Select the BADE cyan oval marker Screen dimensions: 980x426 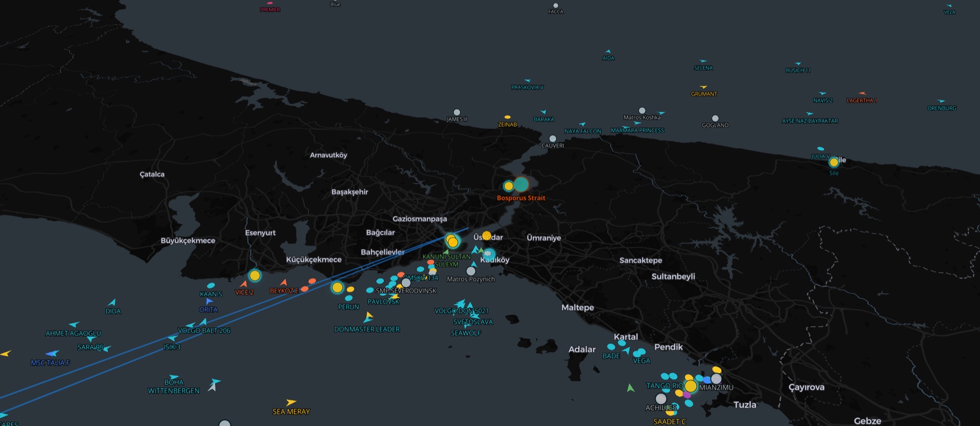pos(611,347)
